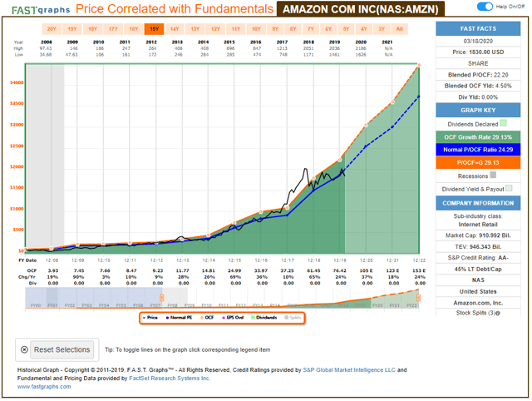Click the Normal P/OCF Ratio 24.29 bar
The width and height of the screenshot is (532, 401).
[x=478, y=150]
